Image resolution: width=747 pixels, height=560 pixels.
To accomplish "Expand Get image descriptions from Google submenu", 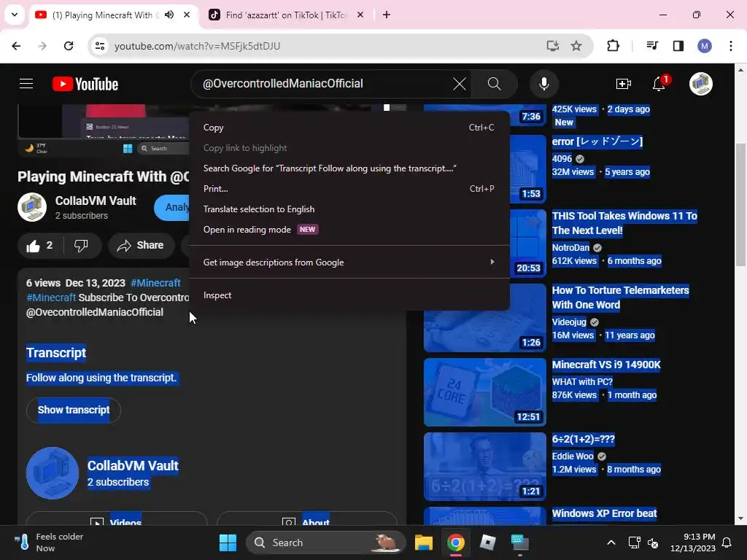I will 349,262.
